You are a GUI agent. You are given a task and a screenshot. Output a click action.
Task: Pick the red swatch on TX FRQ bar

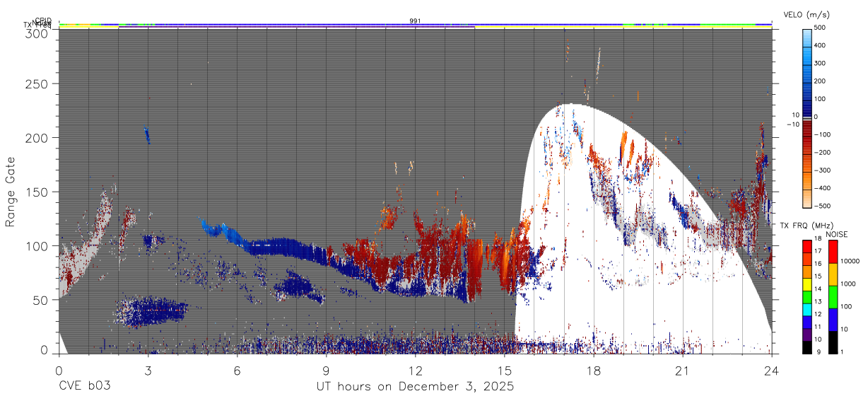[x=807, y=247]
